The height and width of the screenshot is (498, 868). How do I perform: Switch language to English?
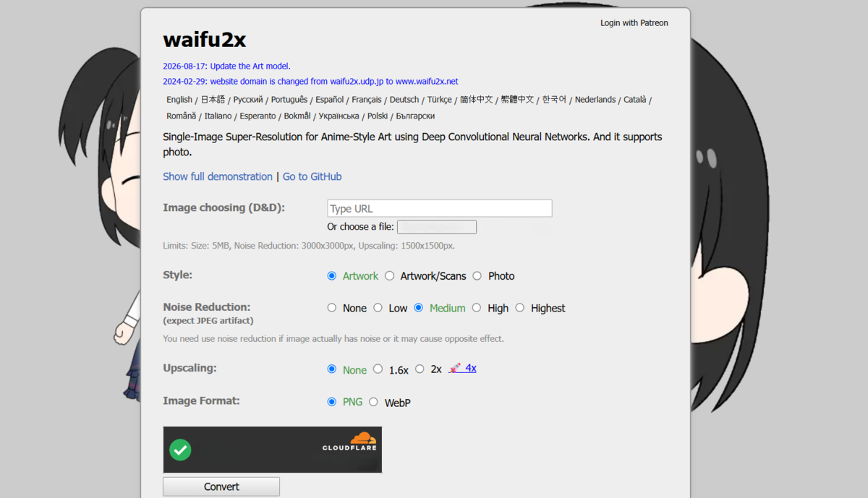coord(179,100)
